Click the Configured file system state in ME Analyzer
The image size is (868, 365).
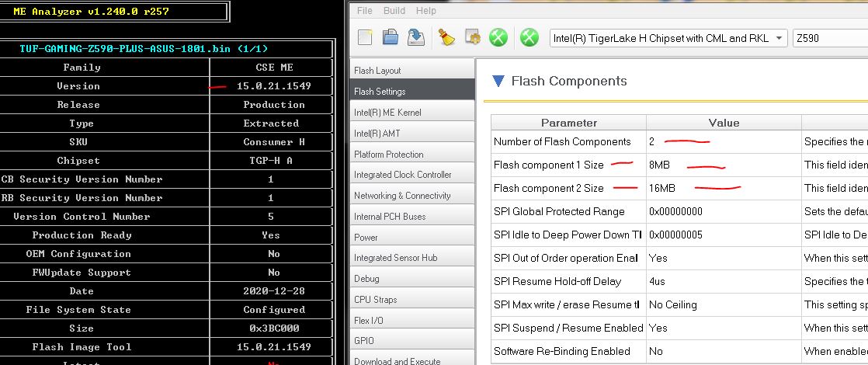coord(274,310)
